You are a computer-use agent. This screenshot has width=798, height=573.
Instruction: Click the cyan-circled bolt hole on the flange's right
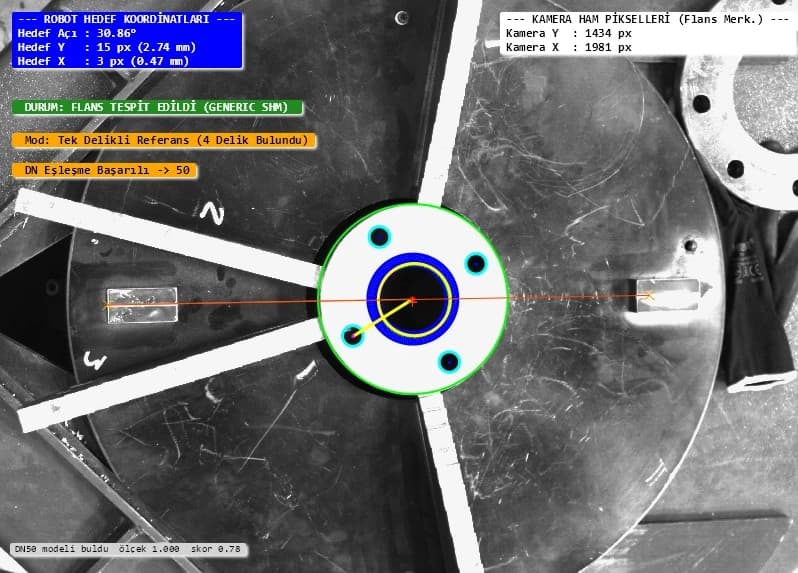(476, 264)
